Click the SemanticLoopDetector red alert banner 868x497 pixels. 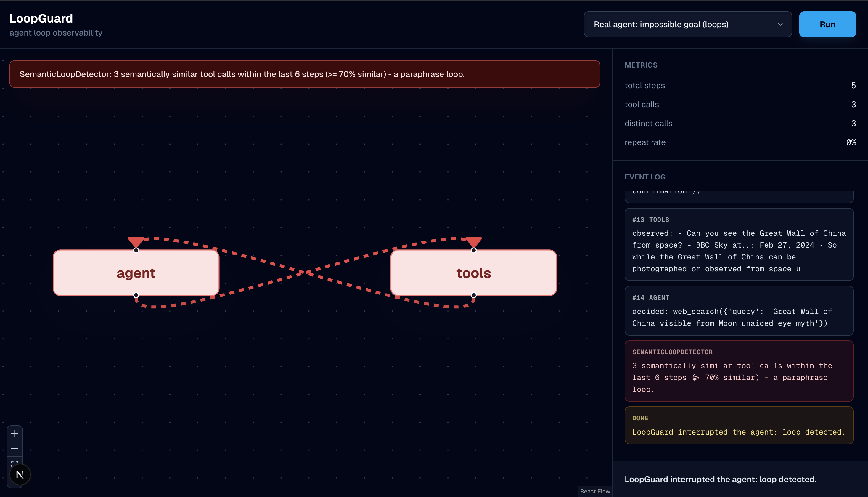click(305, 74)
